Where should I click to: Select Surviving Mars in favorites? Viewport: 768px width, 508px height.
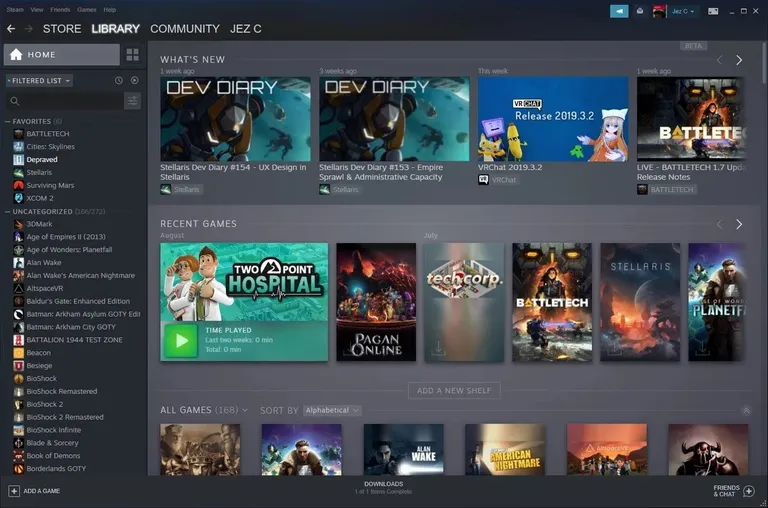pos(50,185)
